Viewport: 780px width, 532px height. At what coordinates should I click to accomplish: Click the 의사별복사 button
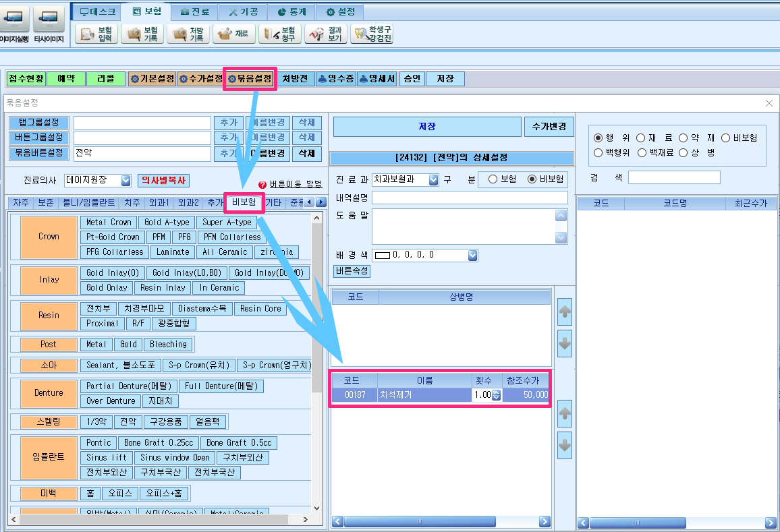163,180
